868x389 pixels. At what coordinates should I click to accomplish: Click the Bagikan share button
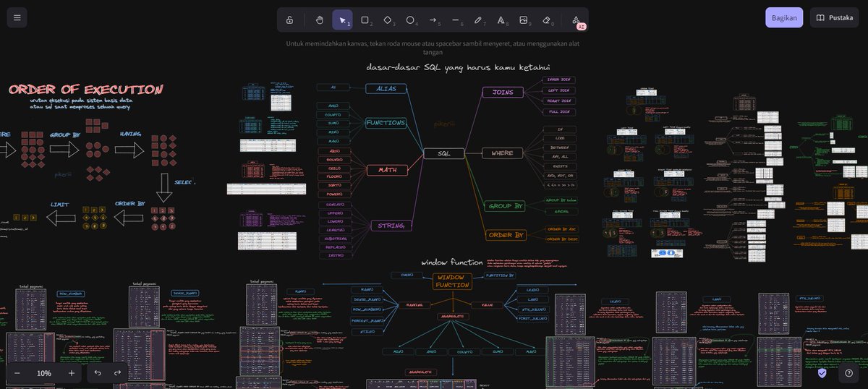pyautogui.click(x=784, y=17)
